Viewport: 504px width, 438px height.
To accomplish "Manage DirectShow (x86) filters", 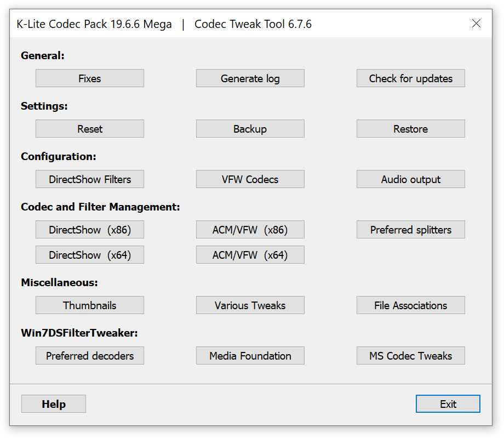I will click(89, 229).
